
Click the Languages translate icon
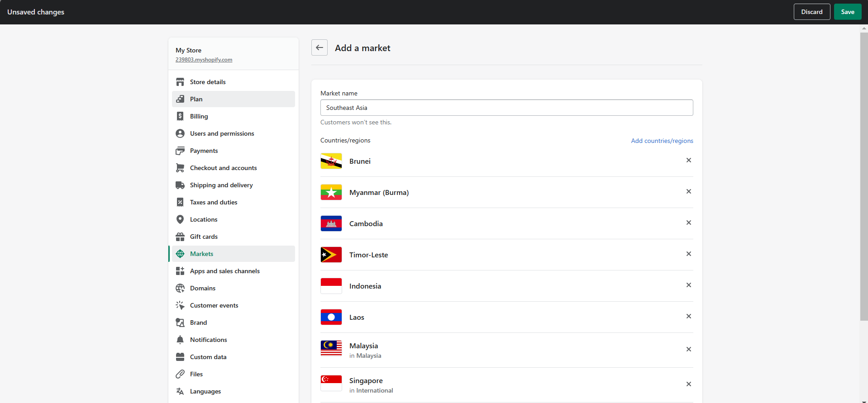pyautogui.click(x=180, y=391)
